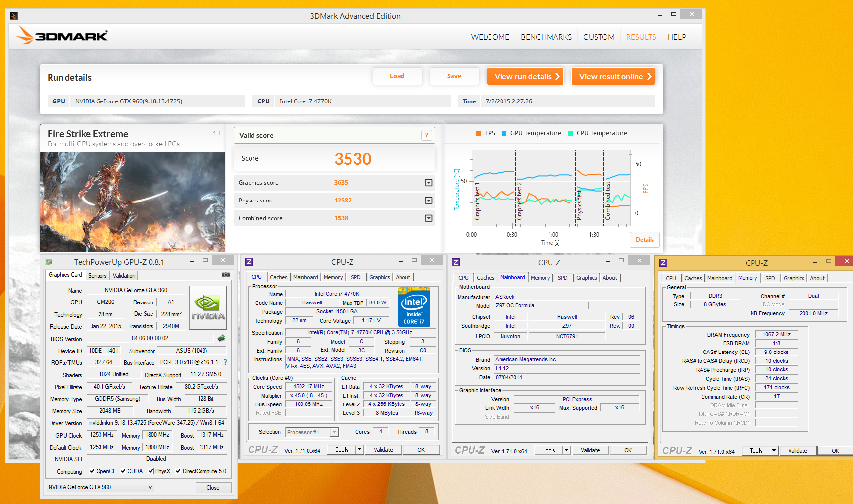Click the score value 3530
This screenshot has width=853, height=504.
pos(353,159)
